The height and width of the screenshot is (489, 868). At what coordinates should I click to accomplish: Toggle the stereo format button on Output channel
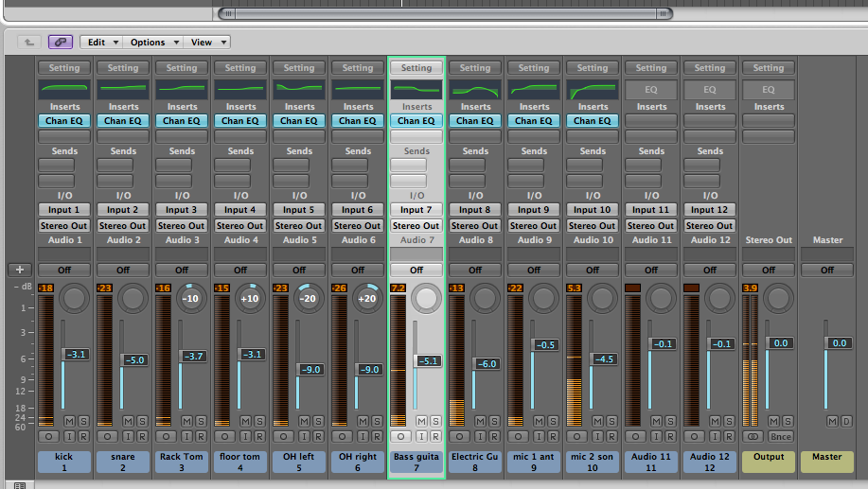[753, 436]
